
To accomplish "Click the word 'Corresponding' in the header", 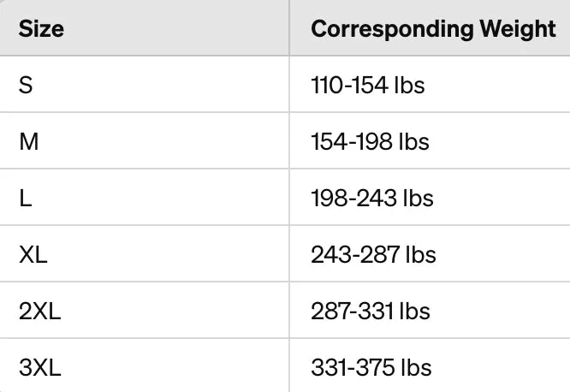I will pos(392,29).
